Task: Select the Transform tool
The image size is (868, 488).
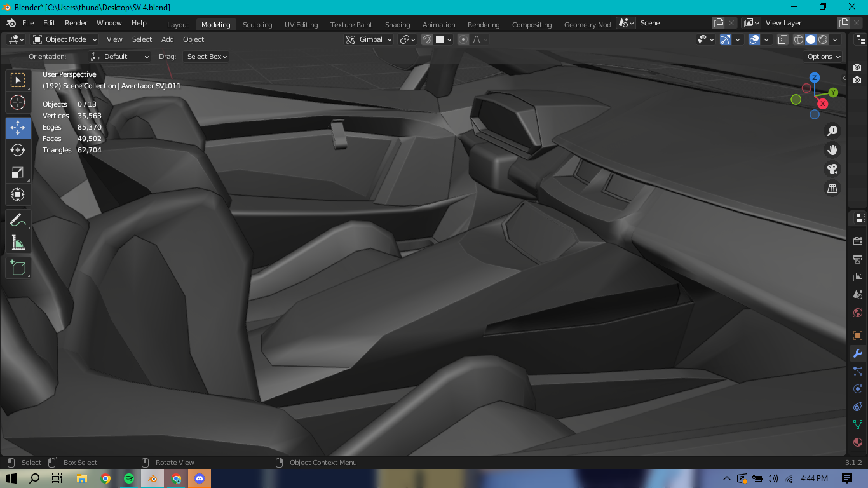Action: pyautogui.click(x=18, y=194)
